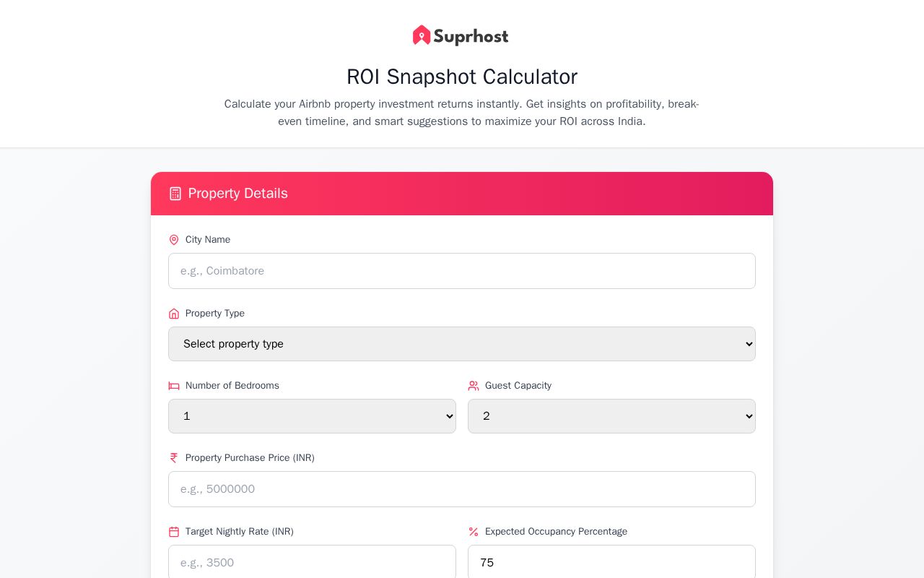
Task: Click the Number of Bedrooms label
Action: click(232, 386)
